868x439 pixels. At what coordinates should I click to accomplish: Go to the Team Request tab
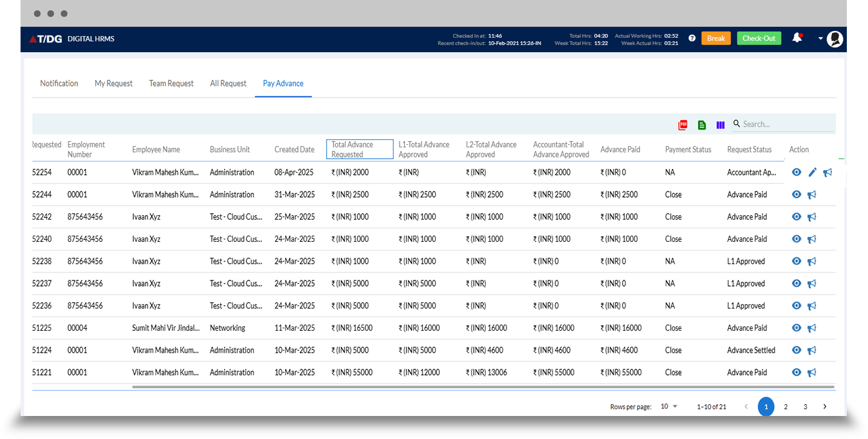click(x=171, y=83)
